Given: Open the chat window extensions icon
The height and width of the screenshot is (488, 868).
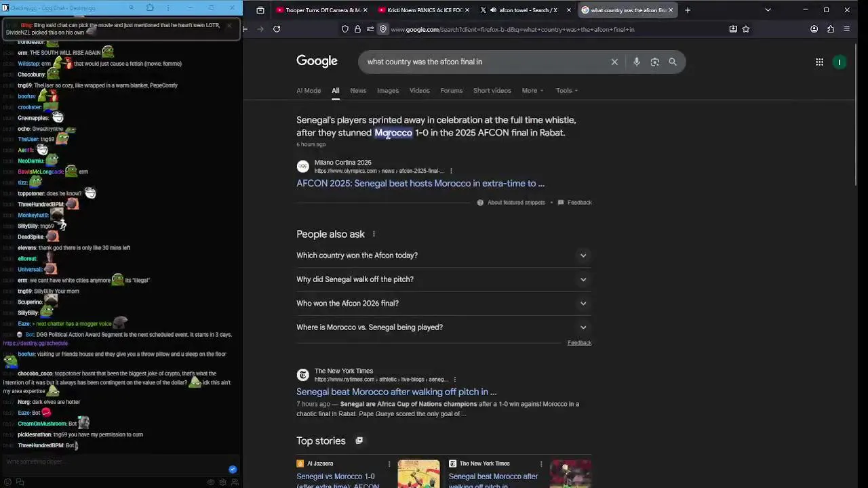Looking at the screenshot, I should point(150,7).
